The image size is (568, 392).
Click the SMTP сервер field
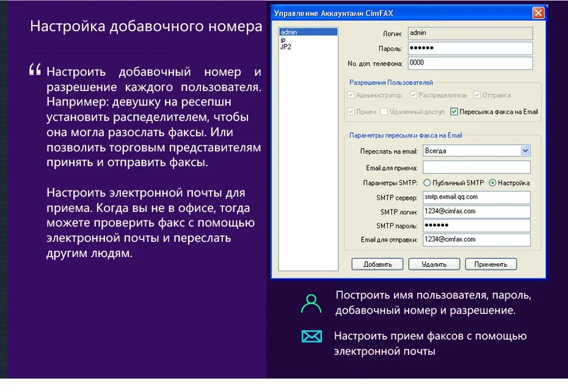[476, 197]
